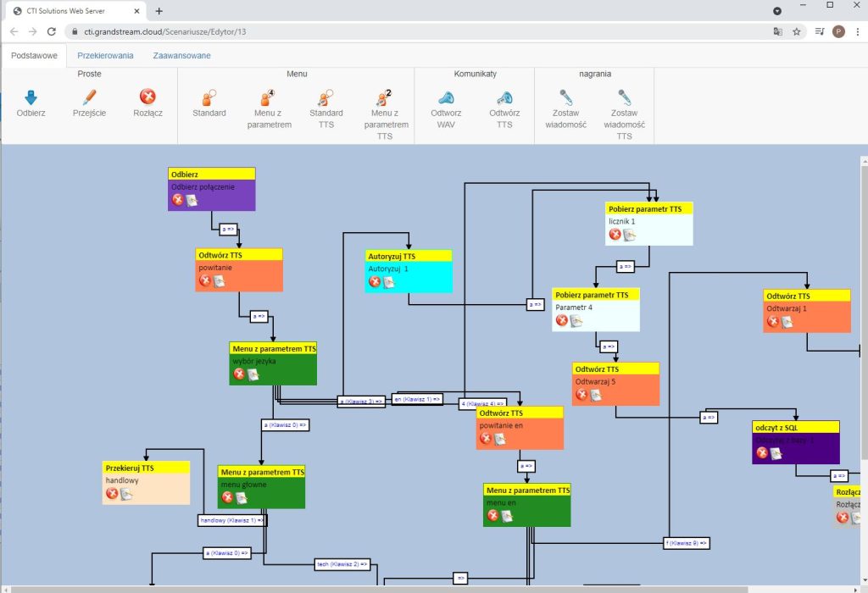Click the Zostaw wiadomość TTS icon
This screenshot has height=593, width=868.
click(x=624, y=97)
